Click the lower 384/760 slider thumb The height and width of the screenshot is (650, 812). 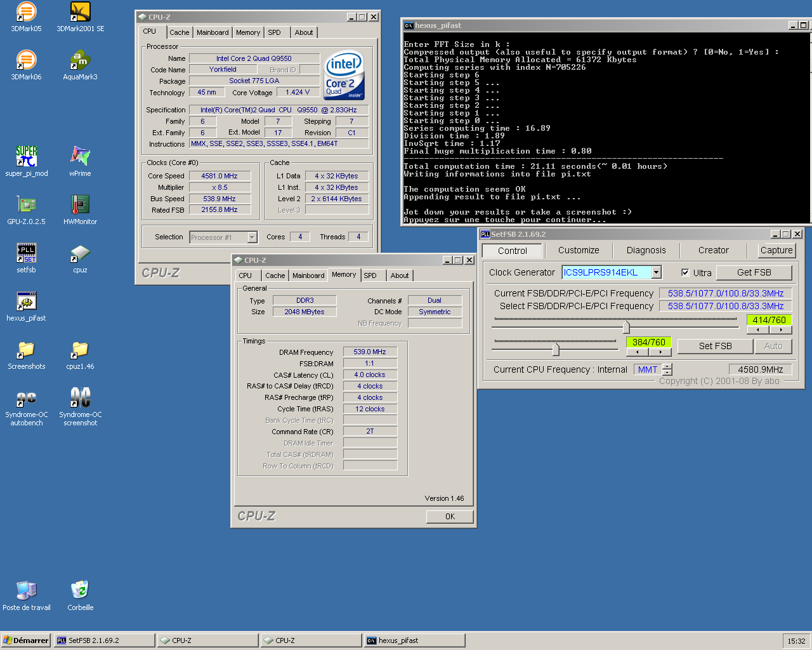556,349
